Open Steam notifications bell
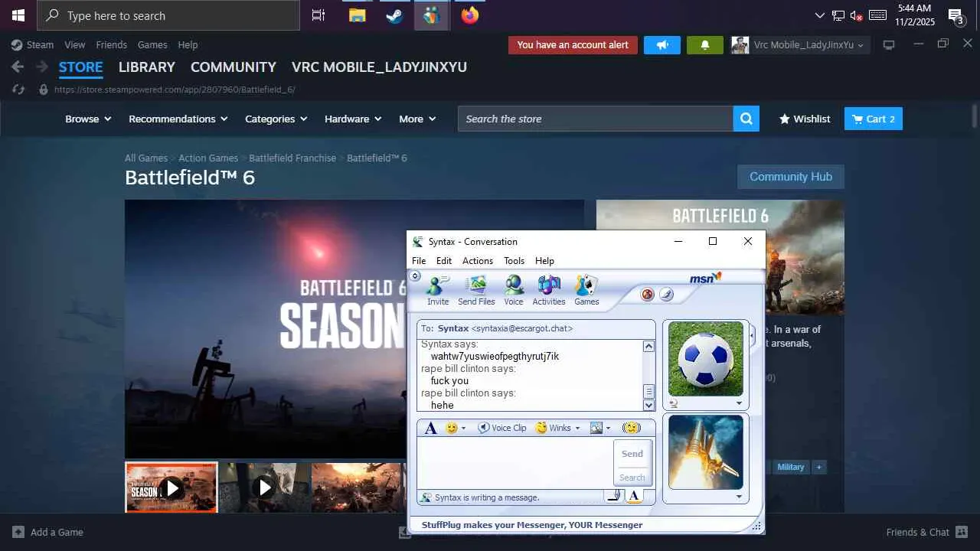 point(705,45)
